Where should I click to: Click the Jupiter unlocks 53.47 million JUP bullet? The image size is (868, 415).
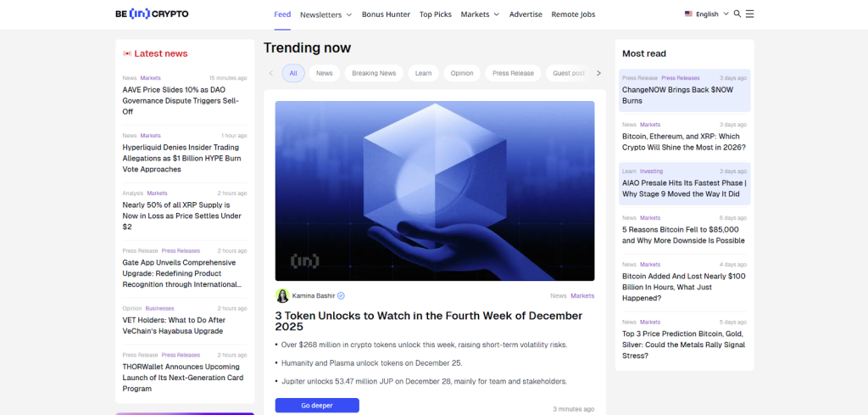pos(424,382)
